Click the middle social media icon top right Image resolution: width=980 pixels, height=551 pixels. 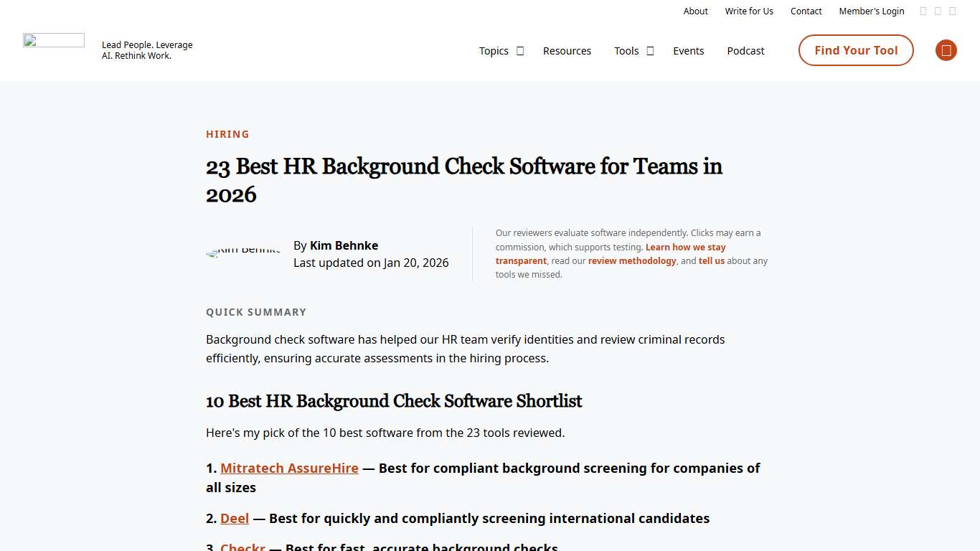point(938,11)
